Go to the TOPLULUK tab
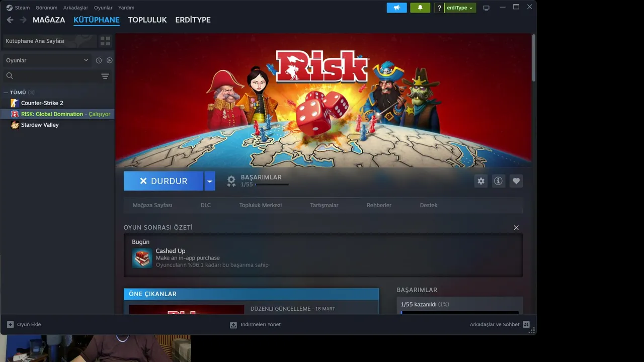Viewport: 644px width, 362px height. [x=147, y=20]
